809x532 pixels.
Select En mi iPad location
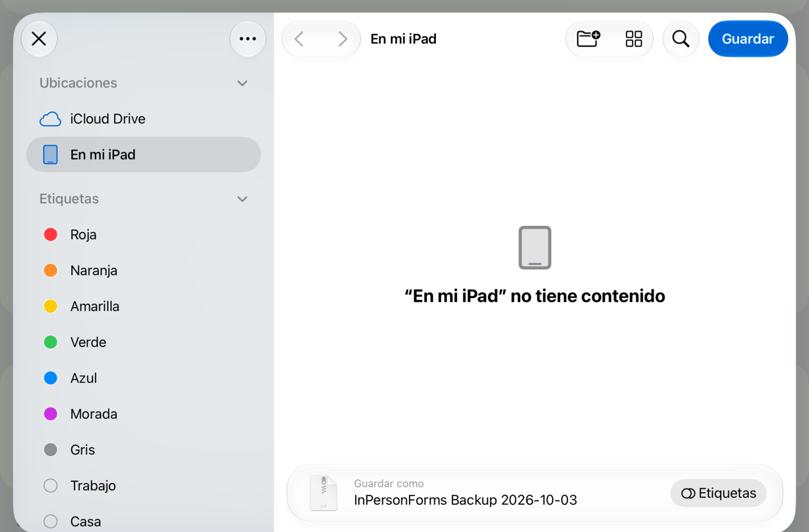143,154
